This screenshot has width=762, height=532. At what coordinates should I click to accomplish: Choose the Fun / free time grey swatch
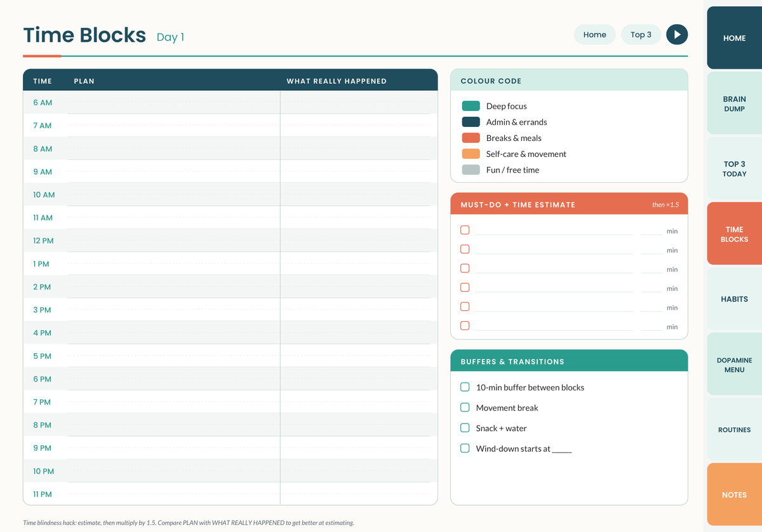point(471,170)
